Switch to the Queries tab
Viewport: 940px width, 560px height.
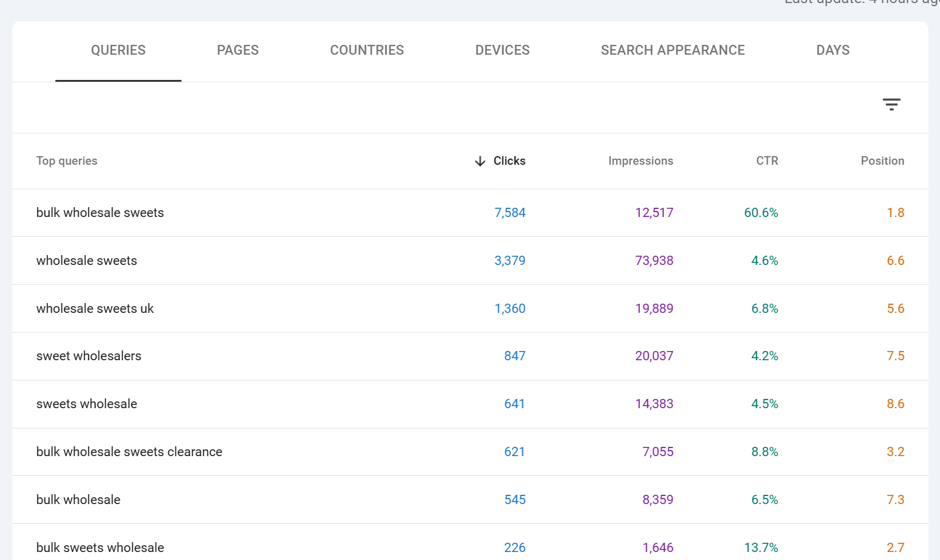pyautogui.click(x=118, y=50)
